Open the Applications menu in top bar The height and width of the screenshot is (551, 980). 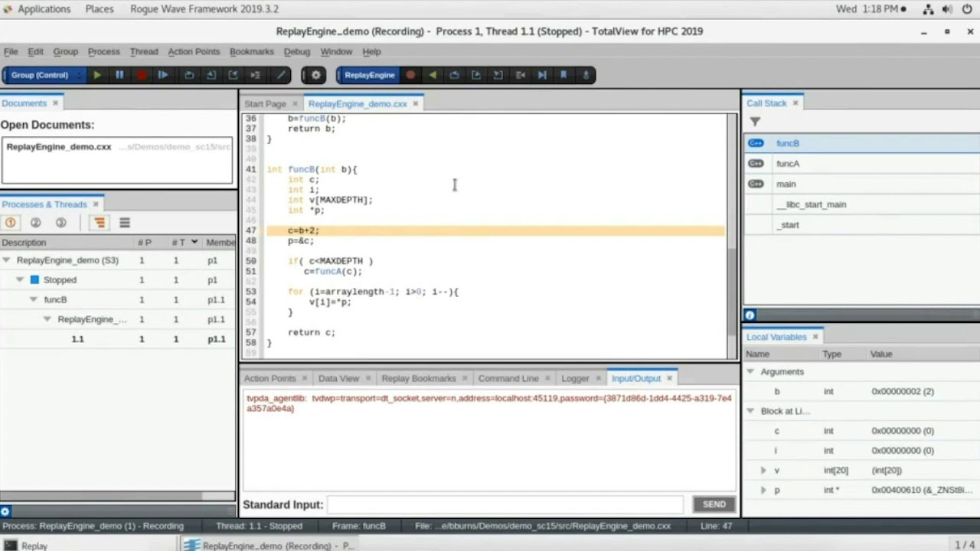click(44, 9)
